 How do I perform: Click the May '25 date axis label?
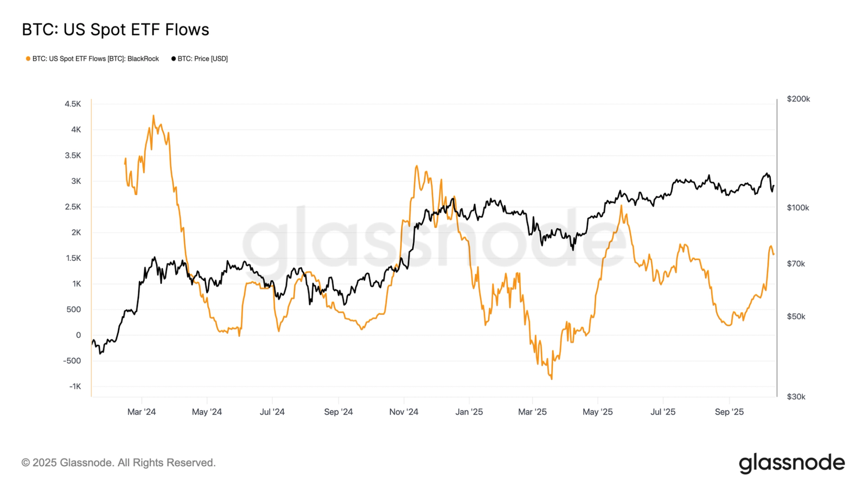coord(597,412)
